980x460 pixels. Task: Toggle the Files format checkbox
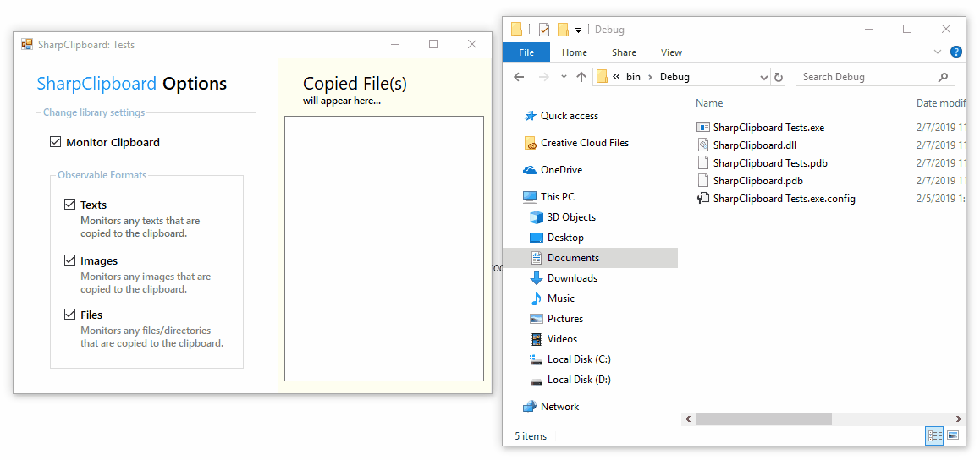70,315
